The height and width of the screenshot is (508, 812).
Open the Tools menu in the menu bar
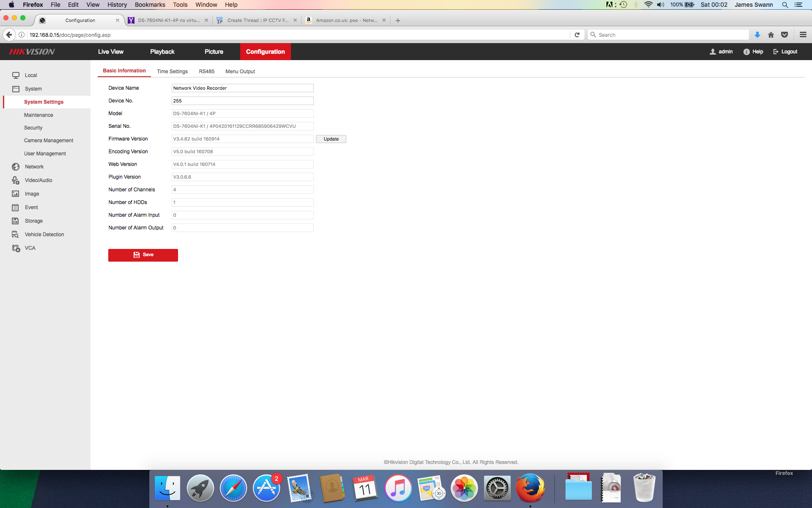(180, 5)
